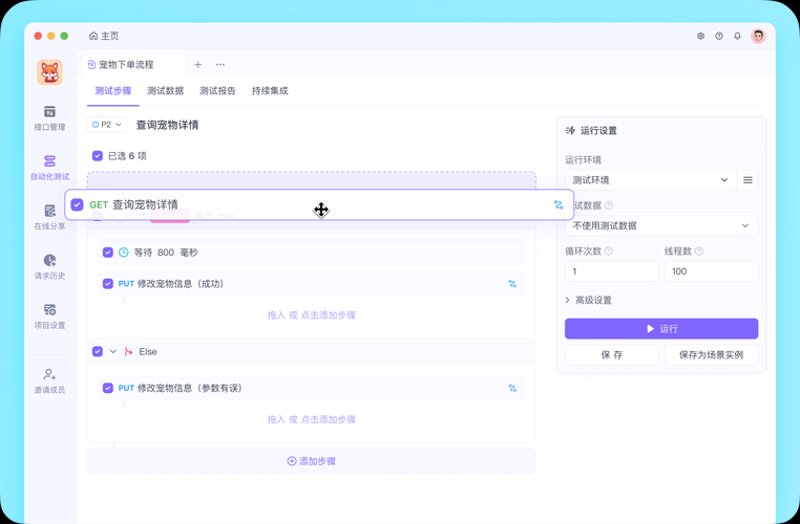Image resolution: width=800 pixels, height=524 pixels.
Task: Click the clock icon of wait step
Action: (123, 252)
